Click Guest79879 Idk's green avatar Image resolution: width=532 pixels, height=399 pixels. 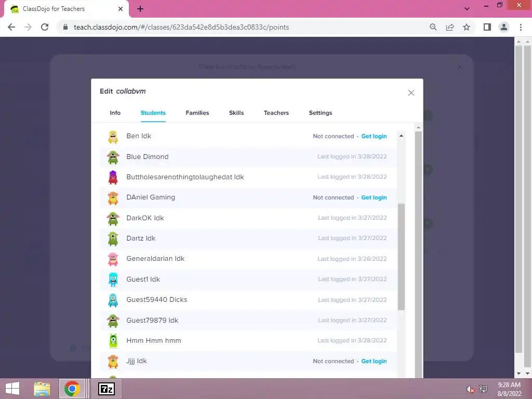coord(113,321)
